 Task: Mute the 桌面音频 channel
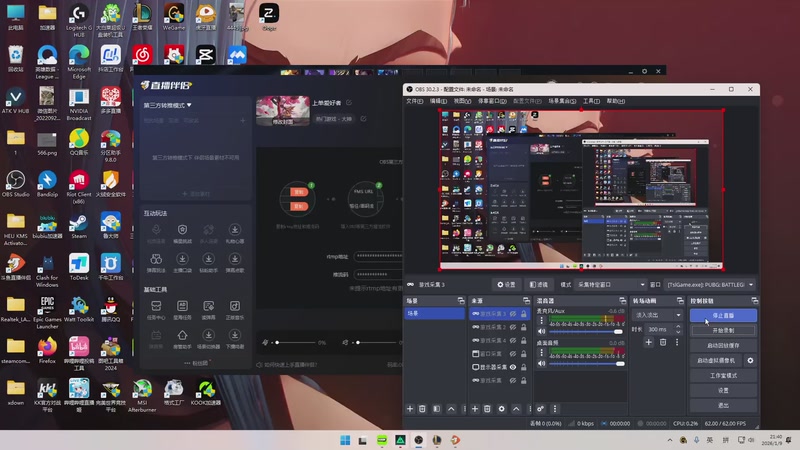click(541, 363)
